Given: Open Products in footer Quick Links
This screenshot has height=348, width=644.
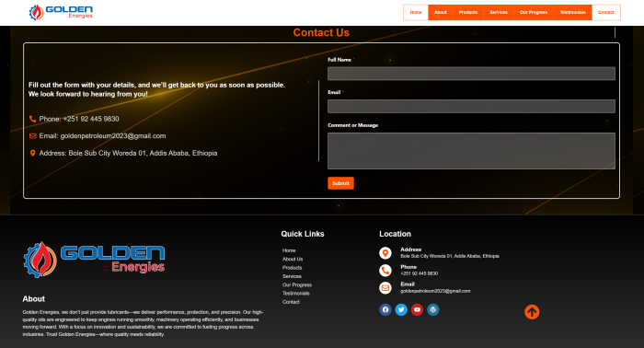Looking at the screenshot, I should pyautogui.click(x=292, y=268).
